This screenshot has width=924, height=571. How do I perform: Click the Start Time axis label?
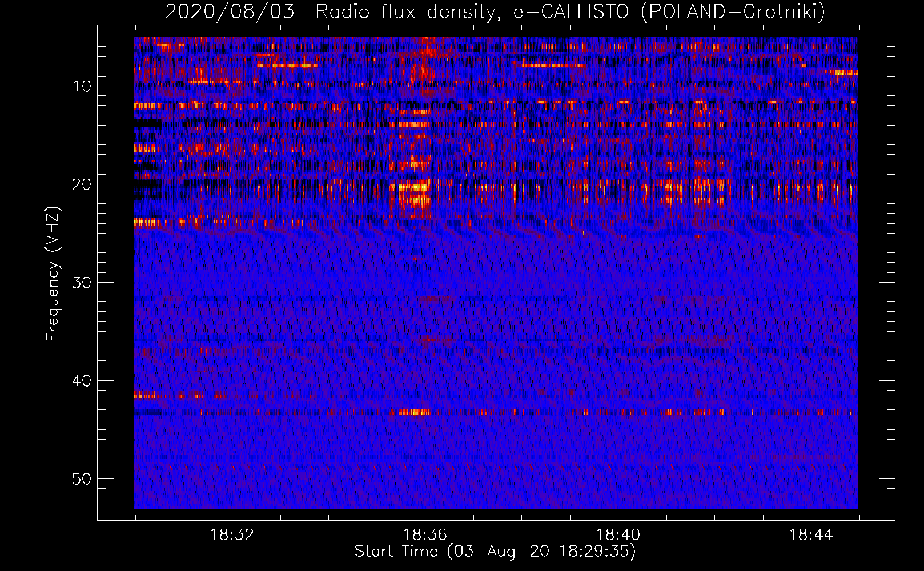[495, 552]
